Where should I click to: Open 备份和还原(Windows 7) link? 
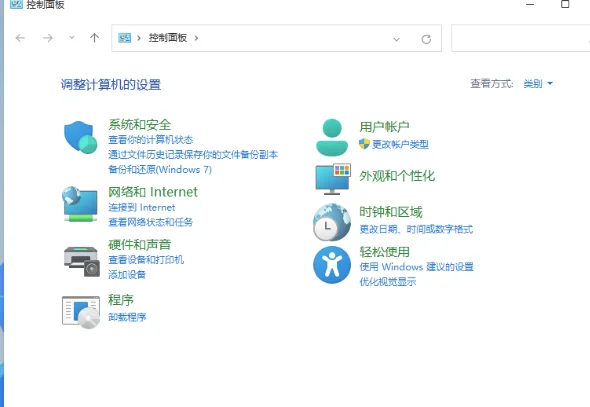[160, 170]
